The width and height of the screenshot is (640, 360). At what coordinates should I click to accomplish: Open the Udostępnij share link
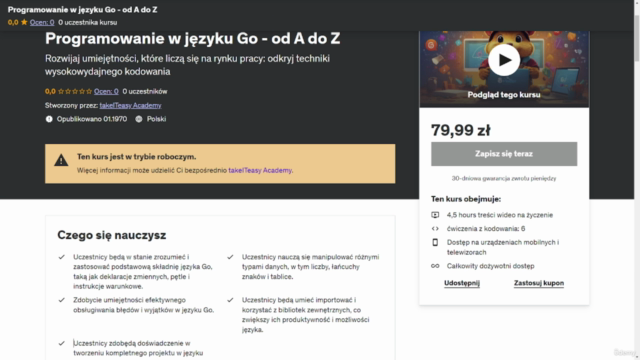(x=462, y=283)
